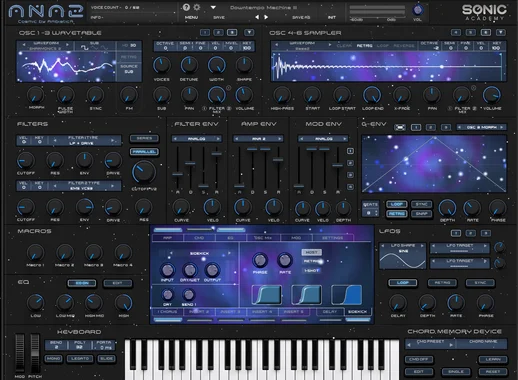Viewport: 518px width, 380px height.
Task: Open the settings gear icon in header
Action: [x=197, y=7]
